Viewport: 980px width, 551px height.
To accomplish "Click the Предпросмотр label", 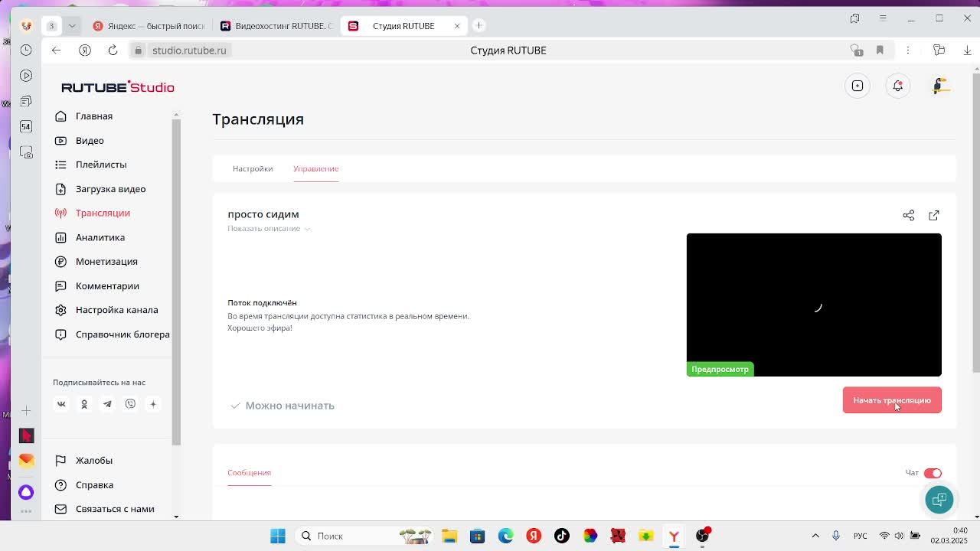I will [720, 370].
